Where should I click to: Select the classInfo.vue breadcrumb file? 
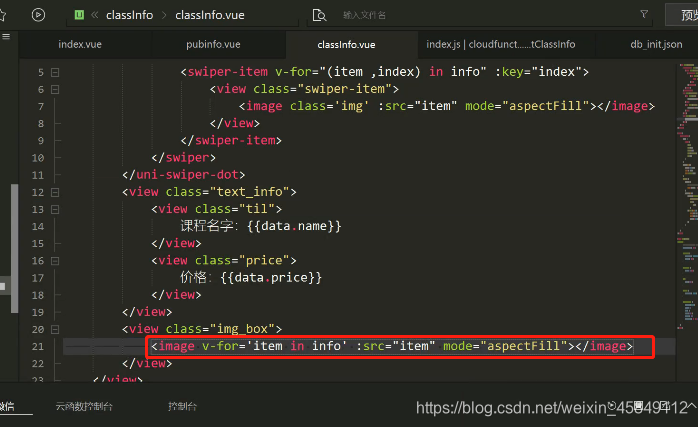[210, 15]
